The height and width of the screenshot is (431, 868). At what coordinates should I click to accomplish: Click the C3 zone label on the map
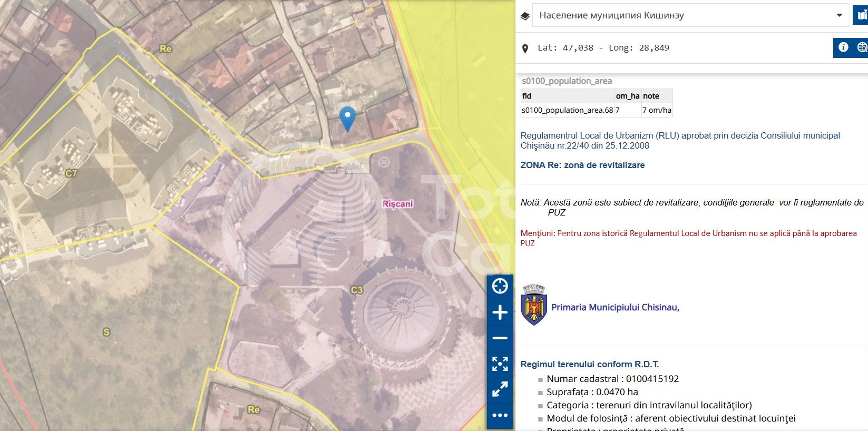(357, 290)
